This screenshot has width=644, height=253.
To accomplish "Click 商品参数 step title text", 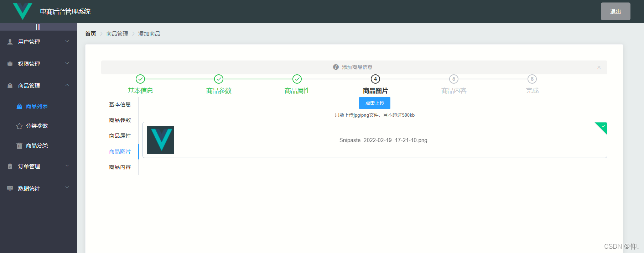I will coord(219,91).
